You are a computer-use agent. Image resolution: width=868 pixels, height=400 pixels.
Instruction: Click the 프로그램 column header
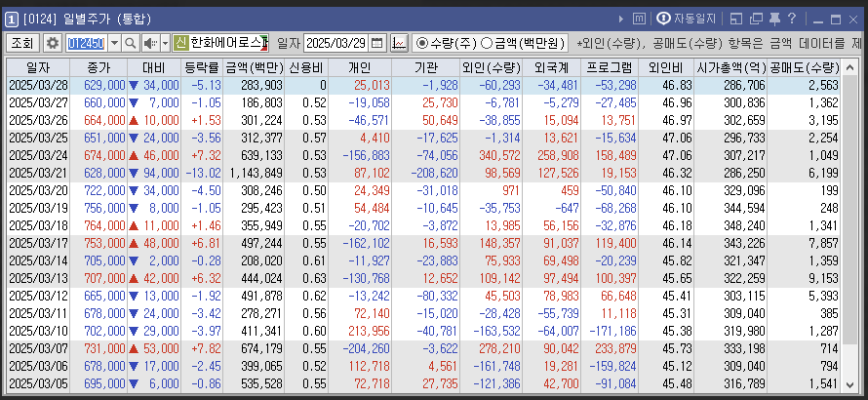610,68
